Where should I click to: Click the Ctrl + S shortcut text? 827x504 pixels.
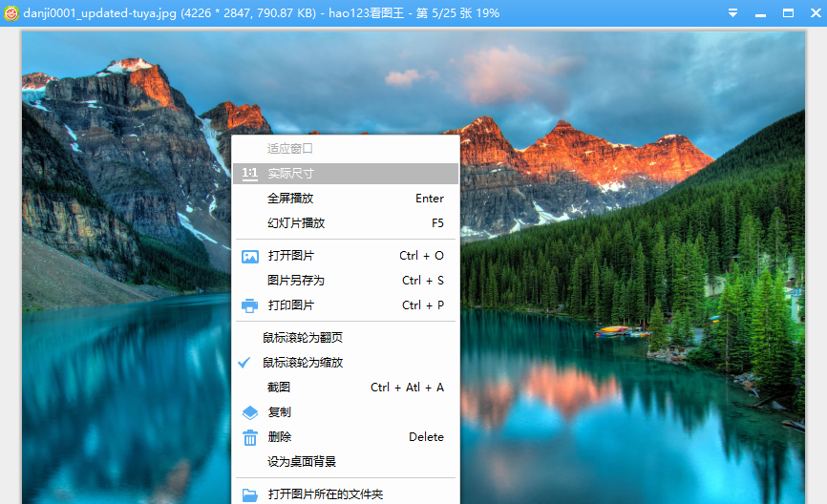[x=423, y=281]
